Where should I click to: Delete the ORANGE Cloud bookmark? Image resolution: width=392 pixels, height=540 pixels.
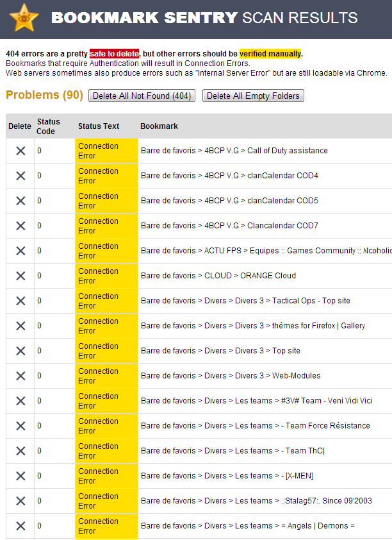[20, 276]
